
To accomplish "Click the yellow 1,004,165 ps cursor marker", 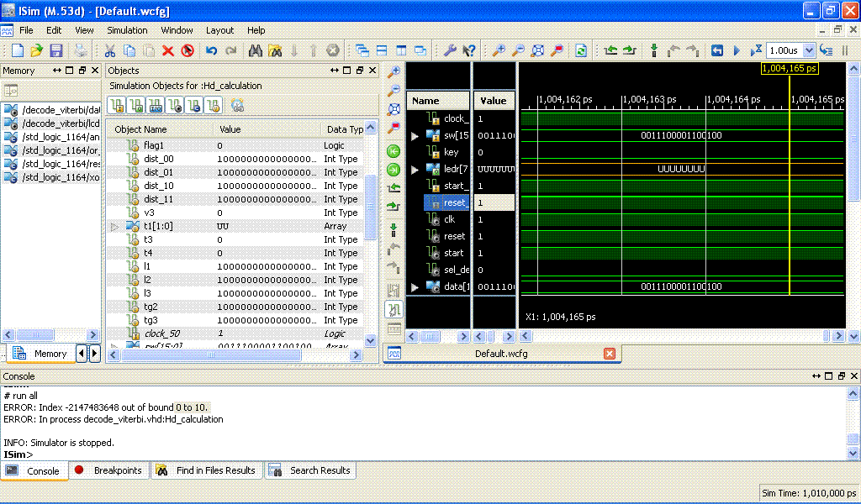I will tap(790, 69).
